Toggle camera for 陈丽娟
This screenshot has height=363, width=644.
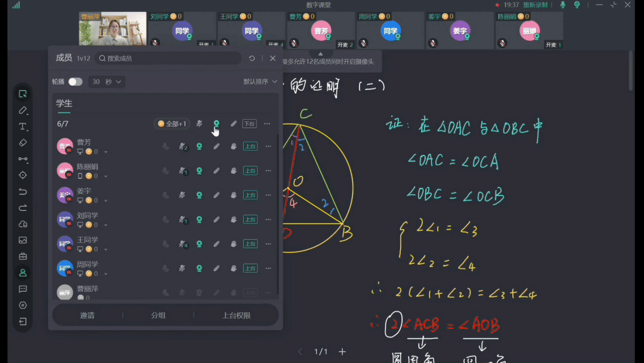(199, 171)
